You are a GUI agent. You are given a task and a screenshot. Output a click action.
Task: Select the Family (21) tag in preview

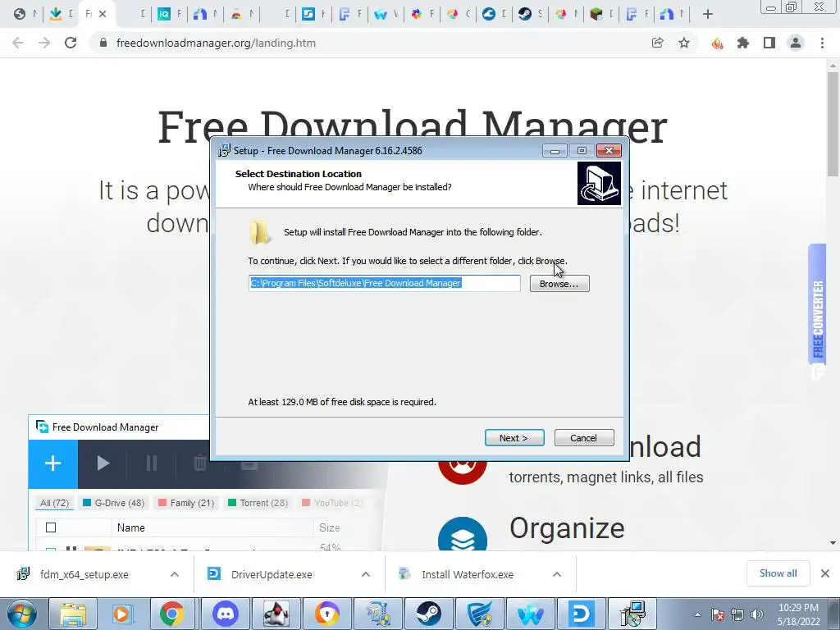pos(186,503)
